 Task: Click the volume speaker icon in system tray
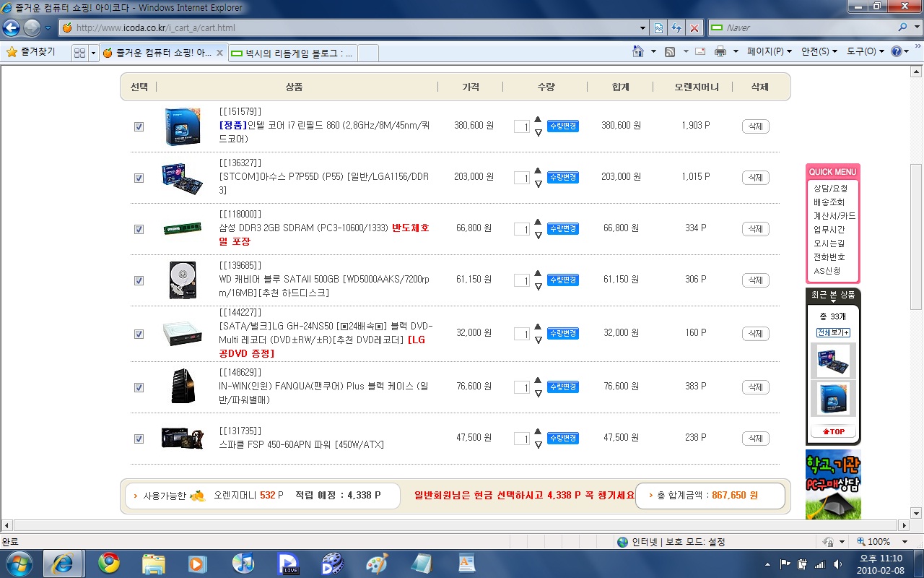837,564
